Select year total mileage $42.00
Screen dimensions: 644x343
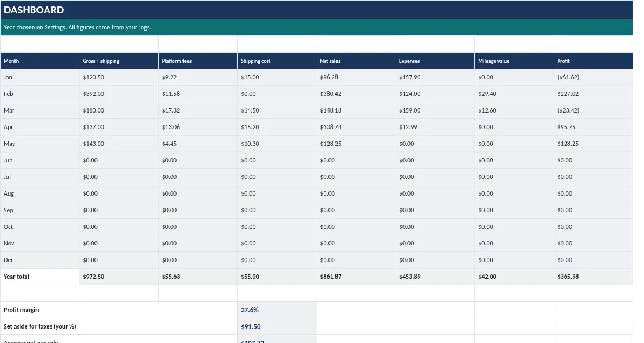pos(514,277)
